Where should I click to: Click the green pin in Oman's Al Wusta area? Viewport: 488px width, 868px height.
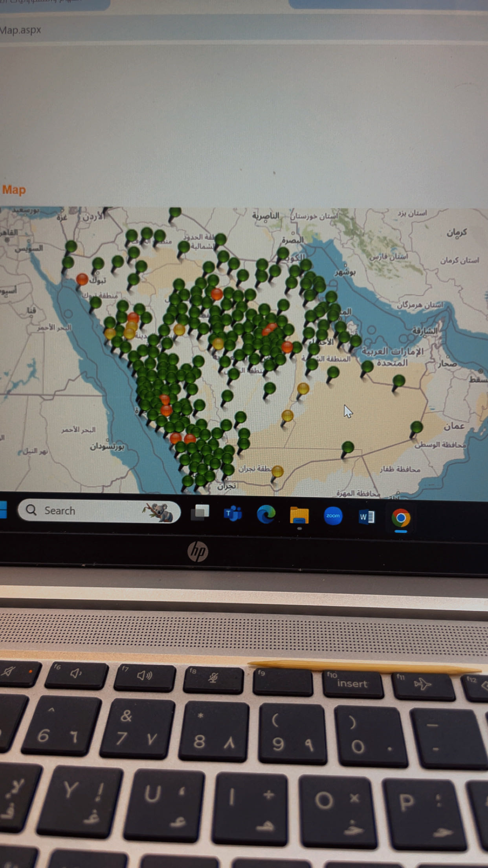(416, 427)
